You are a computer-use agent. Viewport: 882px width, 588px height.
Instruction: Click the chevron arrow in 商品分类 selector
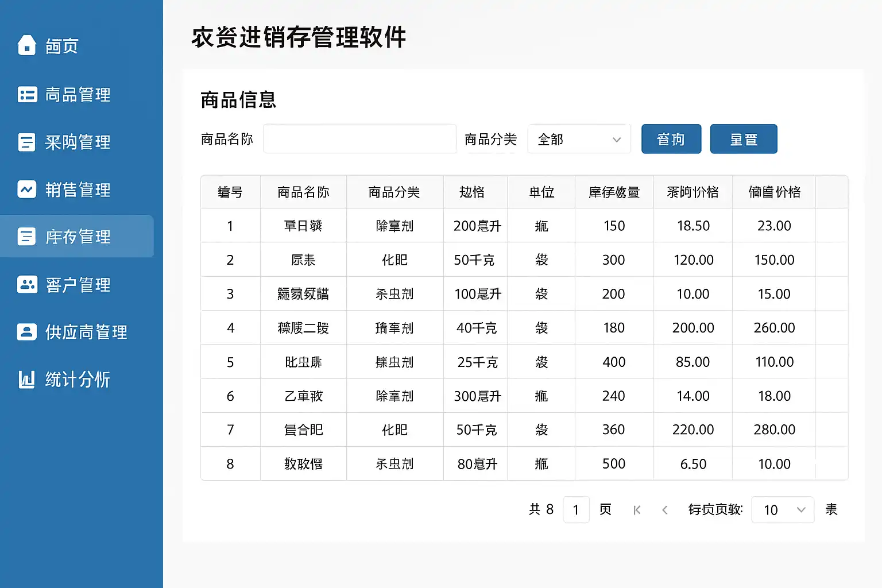pyautogui.click(x=617, y=140)
